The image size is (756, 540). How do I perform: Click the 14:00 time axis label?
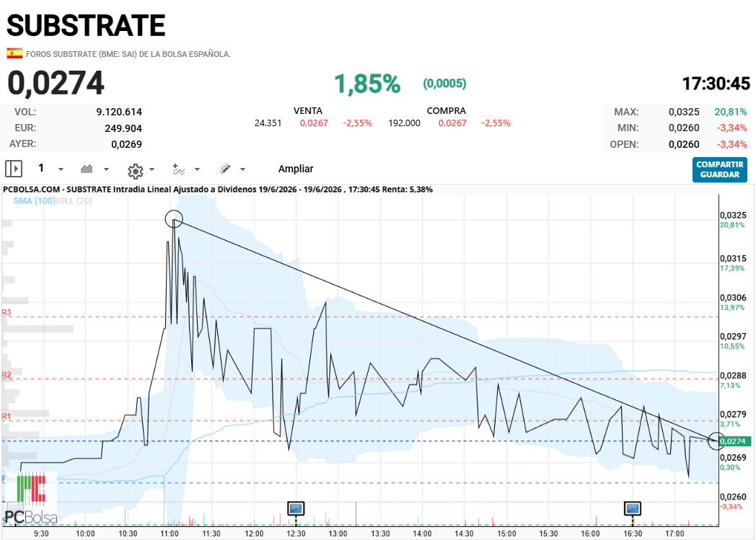tap(422, 534)
